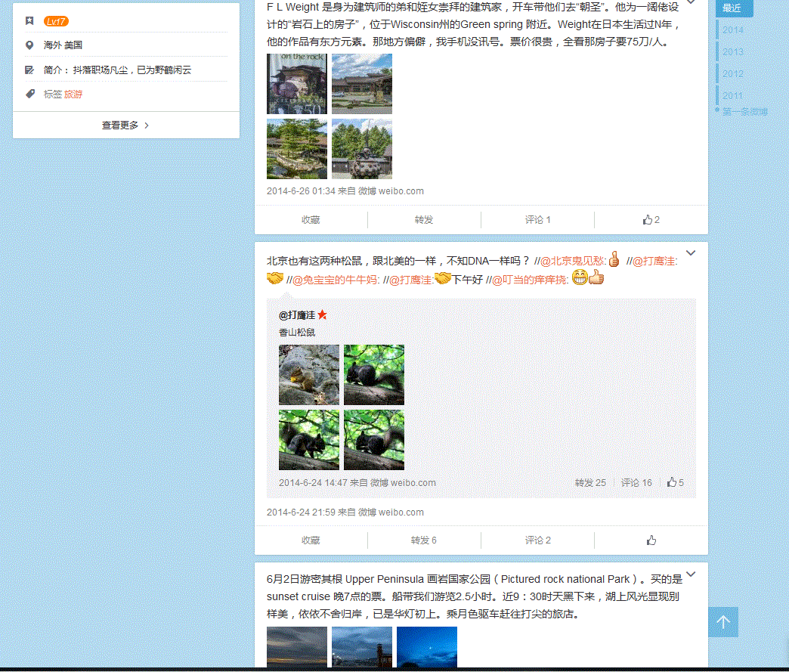
Task: Open the @北京鬼见愁 mention link
Action: point(573,261)
